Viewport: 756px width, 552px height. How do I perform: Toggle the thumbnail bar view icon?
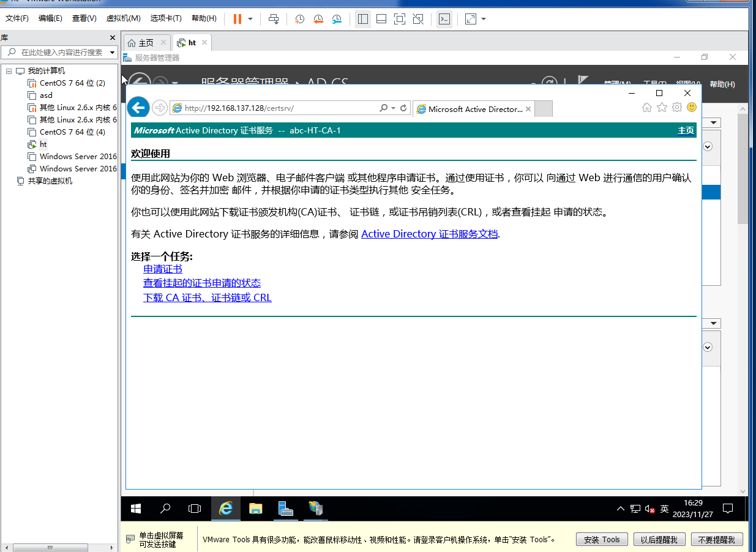coord(381,19)
